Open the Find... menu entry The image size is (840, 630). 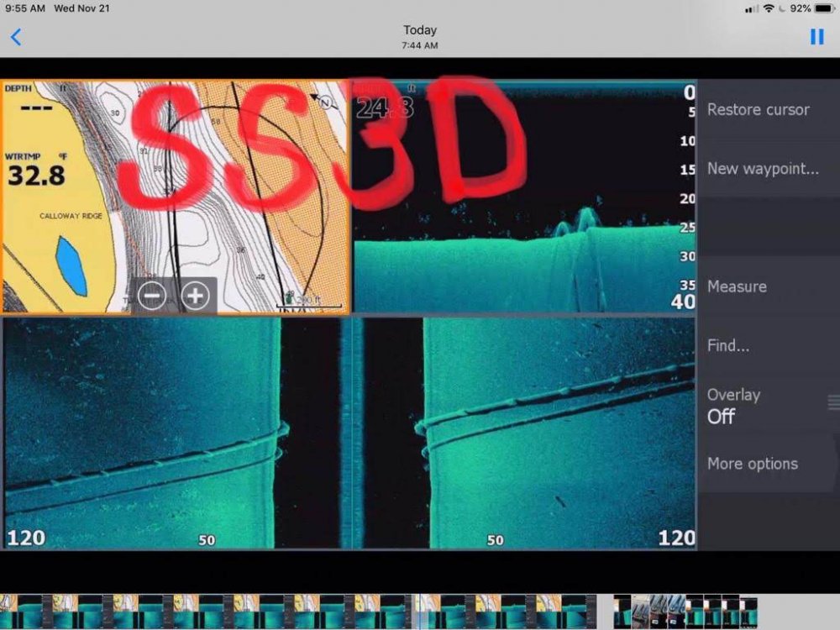pos(728,345)
